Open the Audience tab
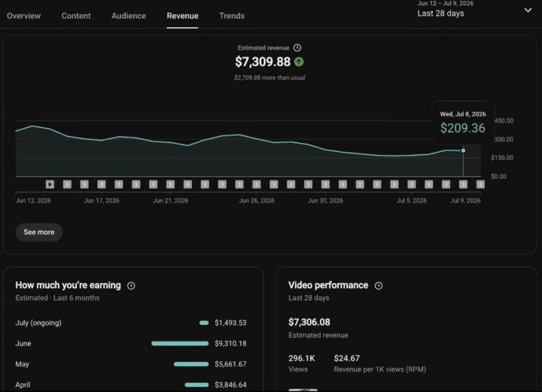This screenshot has height=392, width=542. [129, 16]
